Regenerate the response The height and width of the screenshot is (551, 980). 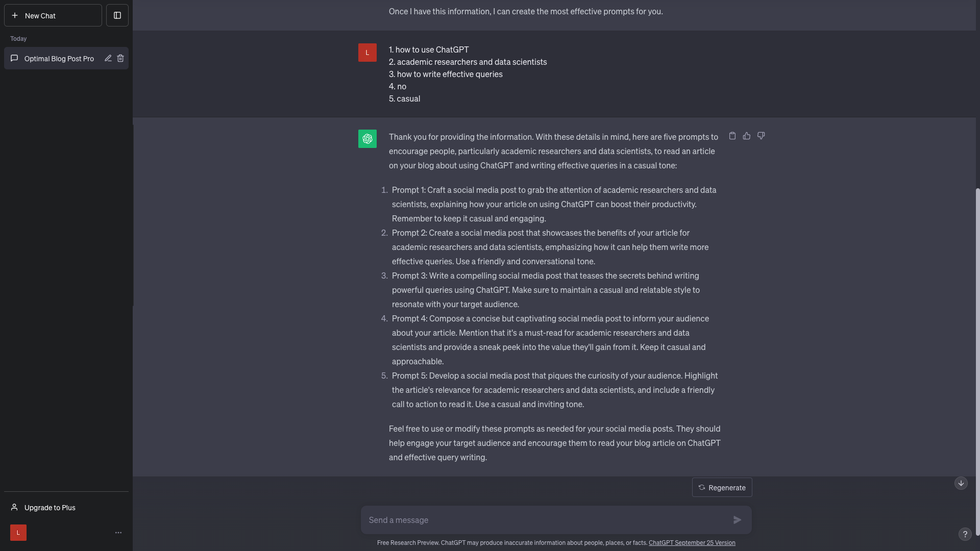click(722, 487)
